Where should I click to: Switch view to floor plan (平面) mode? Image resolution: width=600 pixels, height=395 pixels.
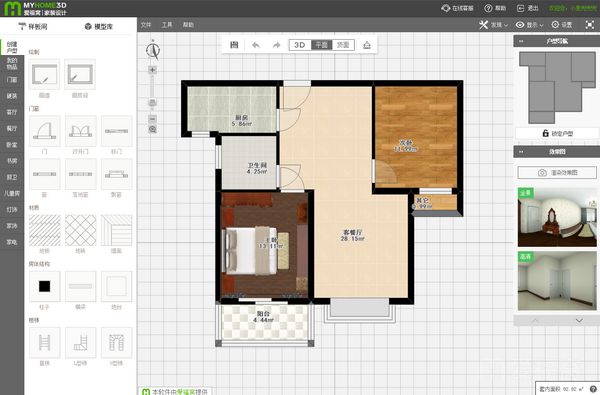tap(321, 45)
